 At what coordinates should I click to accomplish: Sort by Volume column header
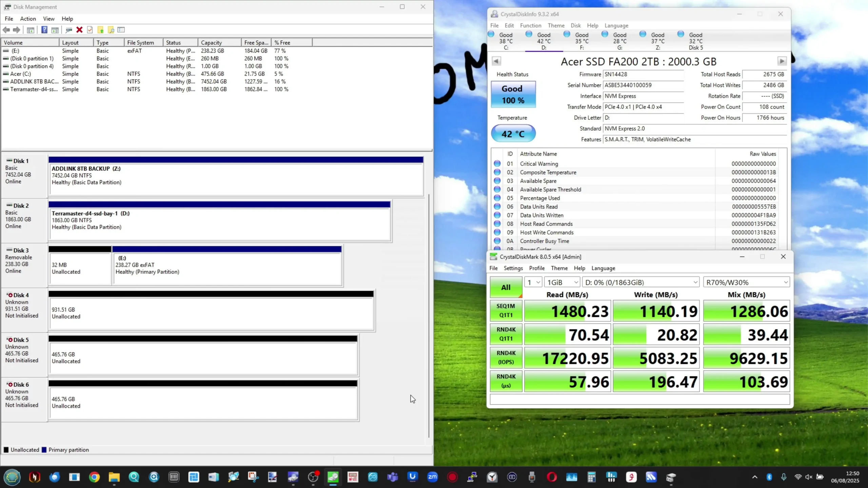[30, 43]
